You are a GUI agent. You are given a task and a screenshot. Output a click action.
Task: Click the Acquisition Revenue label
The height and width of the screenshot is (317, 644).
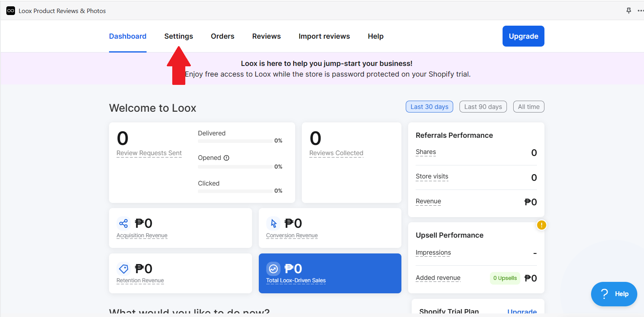(142, 236)
